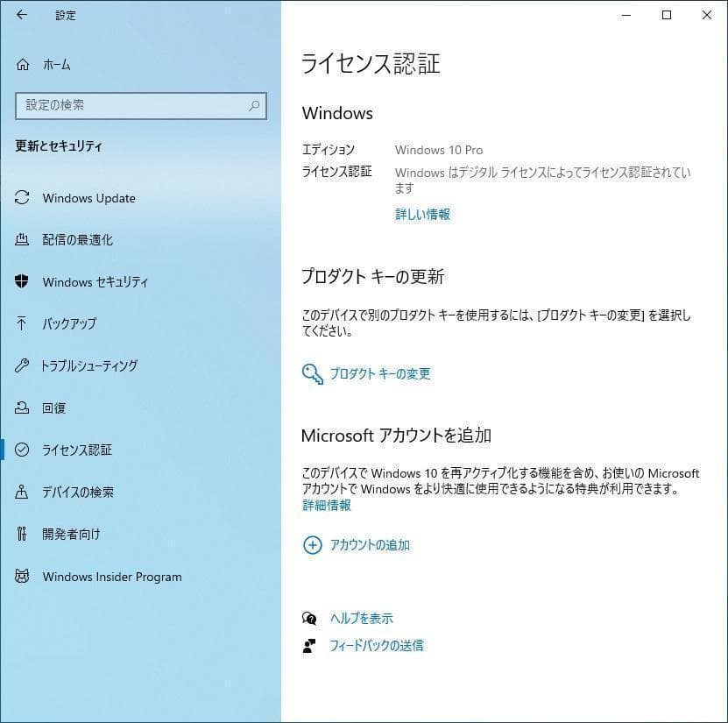The image size is (728, 723).
Task: Select the 開発者向け (For developers) icon
Action: tap(21, 534)
